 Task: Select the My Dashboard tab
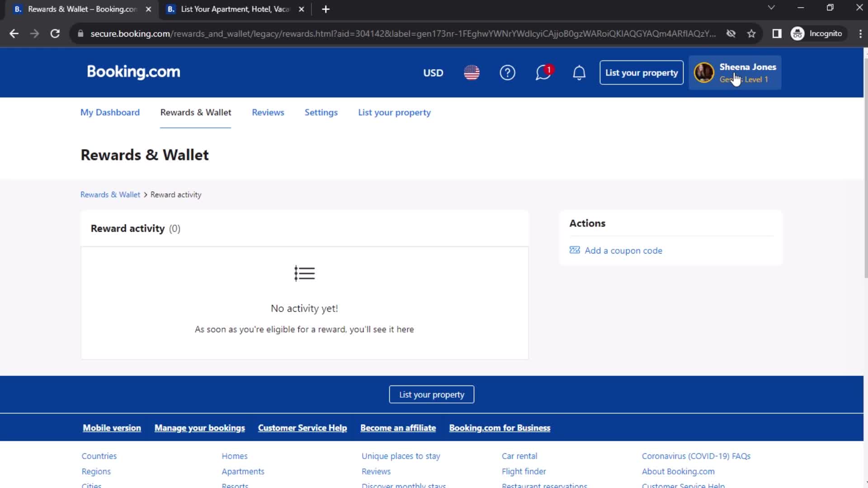[110, 112]
